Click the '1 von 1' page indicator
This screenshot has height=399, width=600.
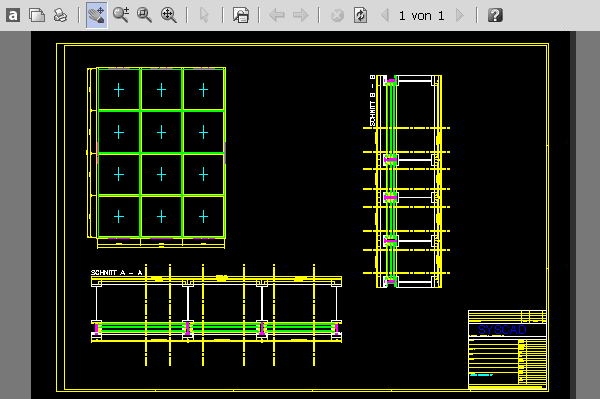[421, 16]
